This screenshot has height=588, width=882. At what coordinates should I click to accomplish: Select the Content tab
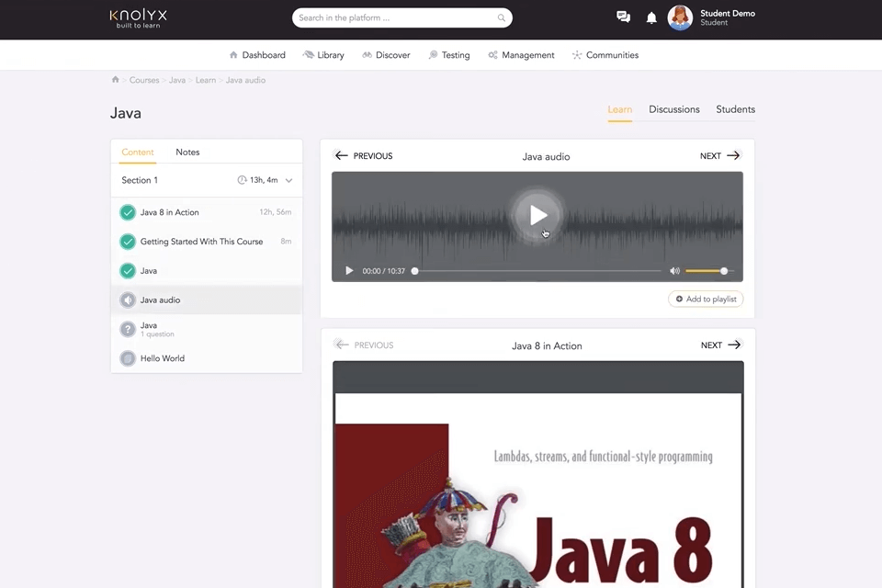coord(137,153)
